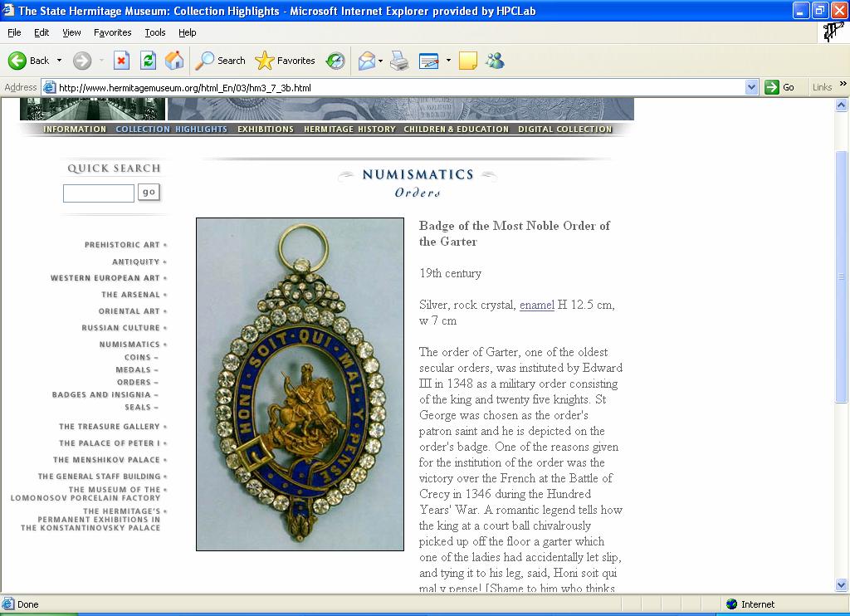Click the quick search go button
The width and height of the screenshot is (850, 616).
149,192
